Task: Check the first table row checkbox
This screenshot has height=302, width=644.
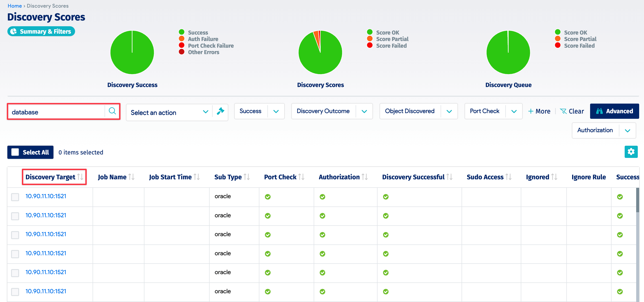Action: point(15,197)
